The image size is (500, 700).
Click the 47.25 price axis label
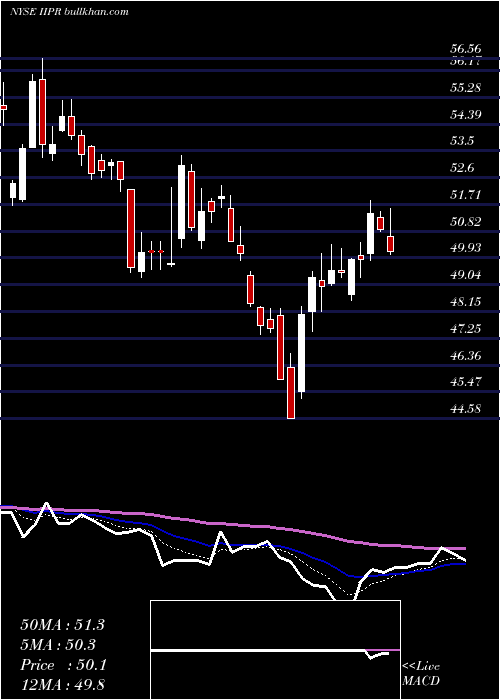tap(466, 329)
